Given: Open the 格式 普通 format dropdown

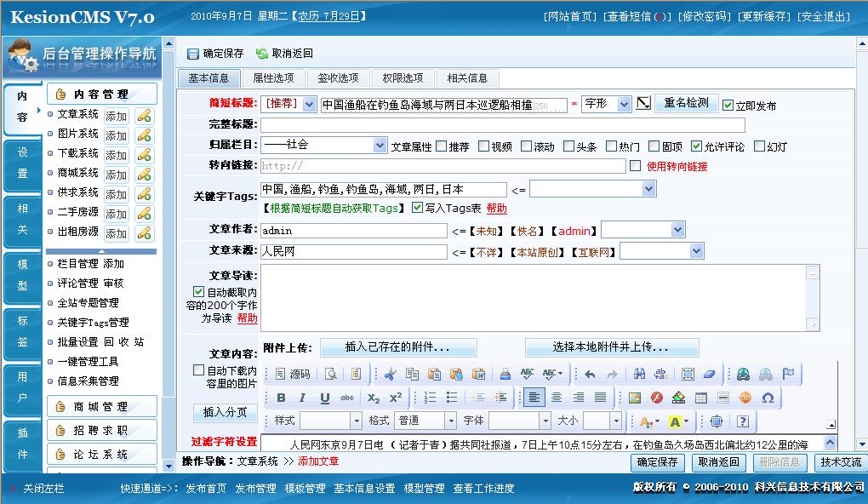Looking at the screenshot, I should [425, 421].
